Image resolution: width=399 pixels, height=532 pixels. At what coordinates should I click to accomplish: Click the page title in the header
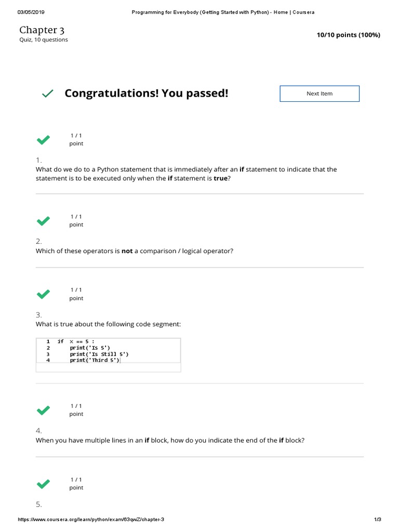coord(223,12)
